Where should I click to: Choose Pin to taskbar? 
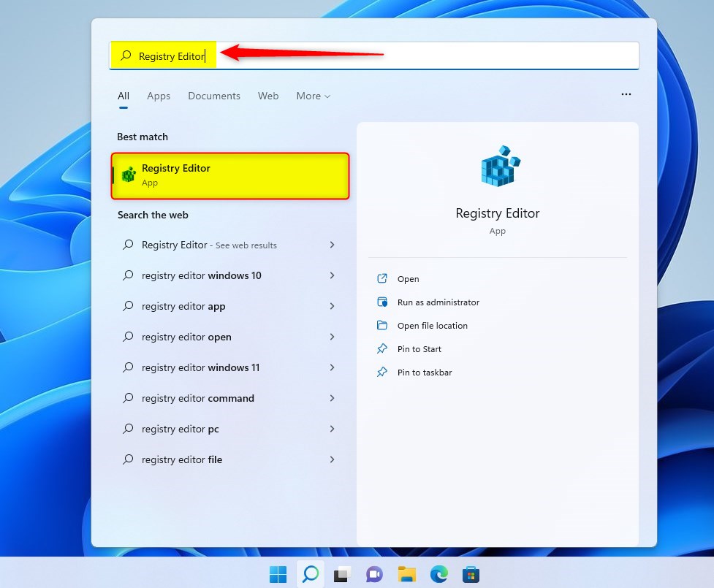click(x=425, y=373)
